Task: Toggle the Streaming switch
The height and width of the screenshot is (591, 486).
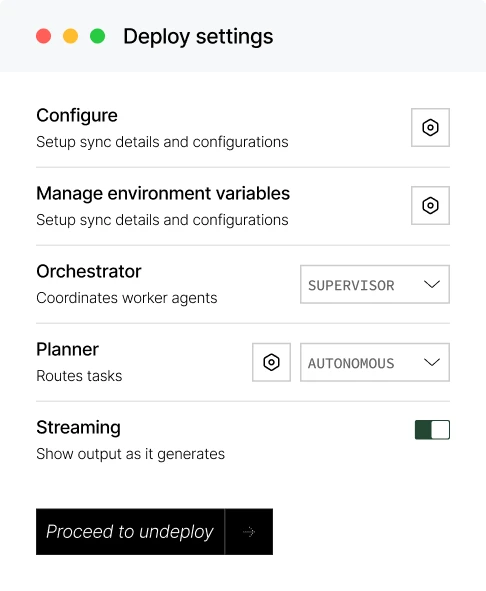Action: (x=432, y=430)
